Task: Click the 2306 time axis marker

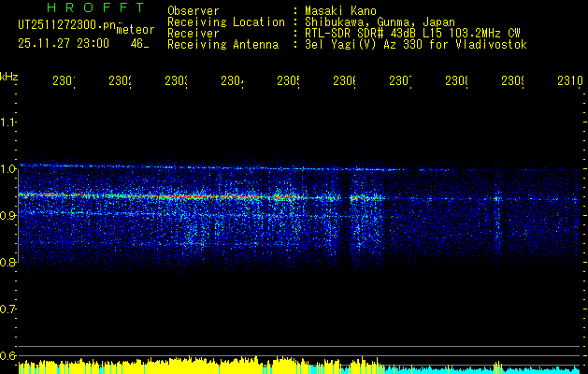Action: pos(345,81)
